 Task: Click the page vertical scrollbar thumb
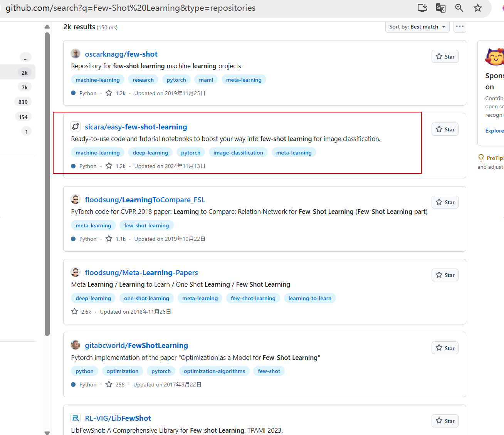[x=47, y=184]
